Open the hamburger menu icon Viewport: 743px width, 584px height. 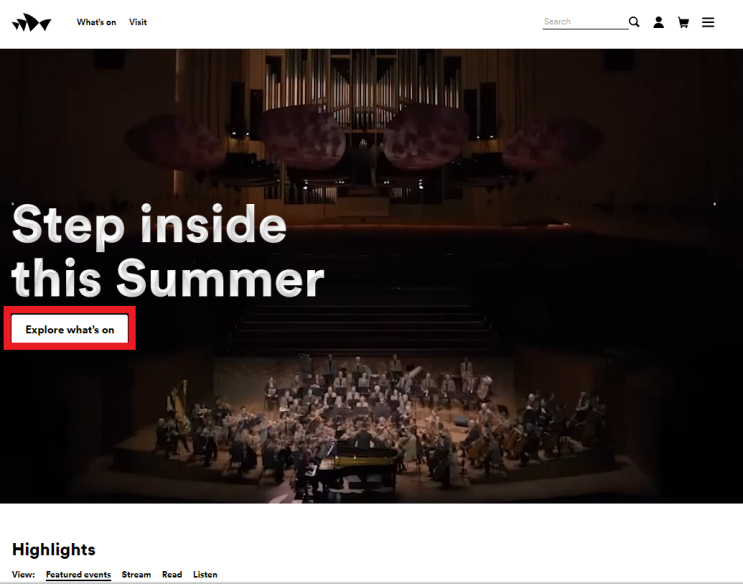[x=708, y=22]
